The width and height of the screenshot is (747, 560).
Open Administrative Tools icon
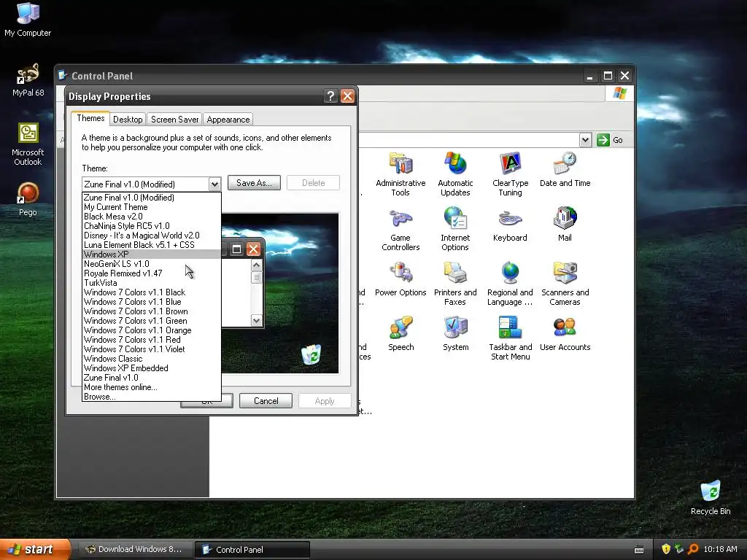click(400, 174)
